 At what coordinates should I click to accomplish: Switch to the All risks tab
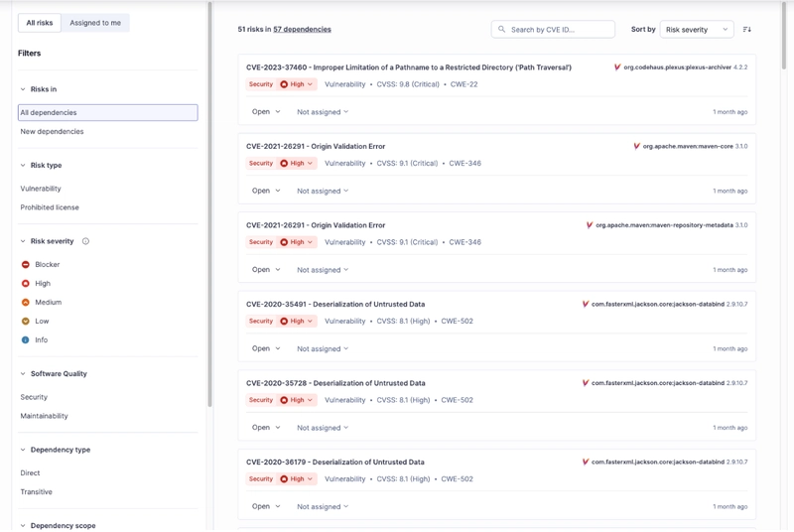[x=40, y=22]
